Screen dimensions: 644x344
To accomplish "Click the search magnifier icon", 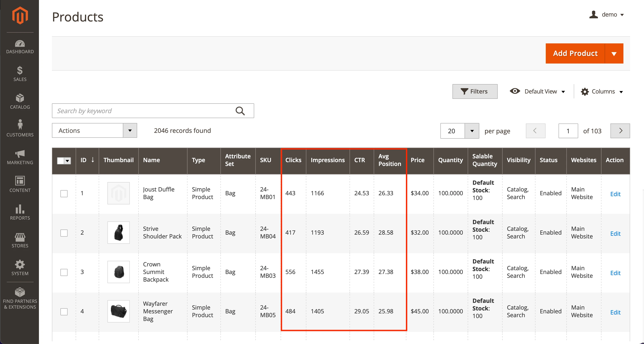I will click(240, 111).
